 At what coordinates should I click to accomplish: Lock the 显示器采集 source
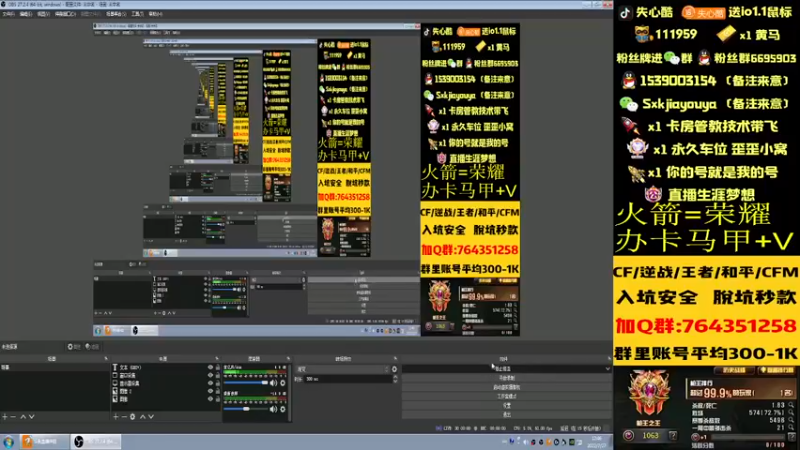click(218, 383)
